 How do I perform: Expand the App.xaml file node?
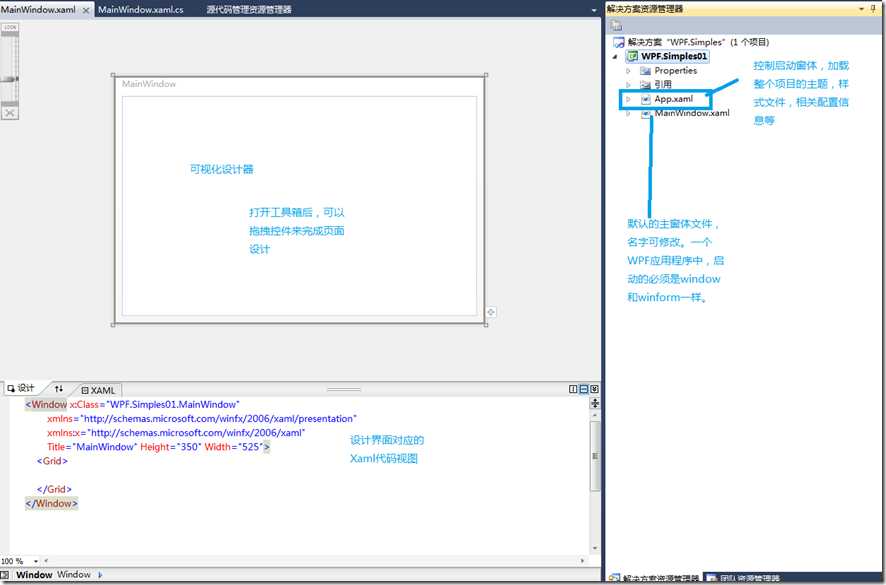point(628,99)
